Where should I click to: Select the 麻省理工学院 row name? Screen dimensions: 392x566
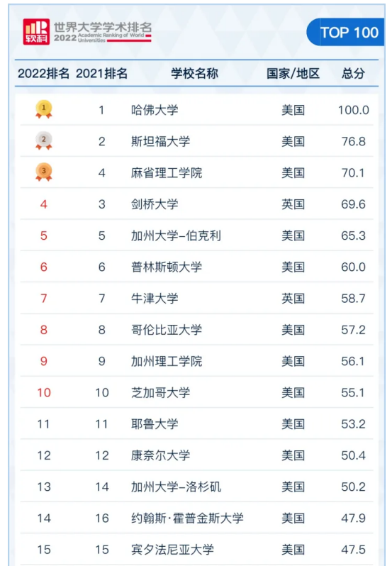coord(167,172)
